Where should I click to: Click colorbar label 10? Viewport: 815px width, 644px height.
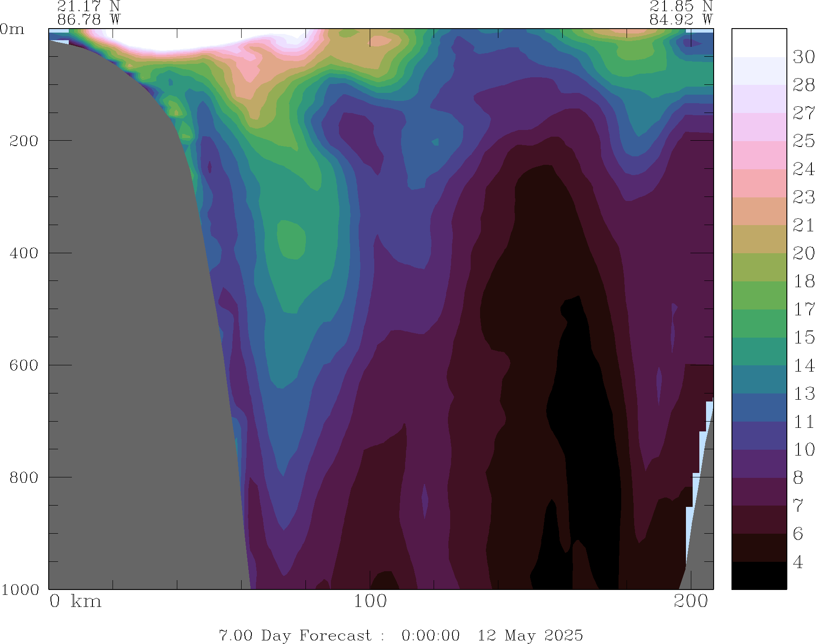pyautogui.click(x=804, y=450)
